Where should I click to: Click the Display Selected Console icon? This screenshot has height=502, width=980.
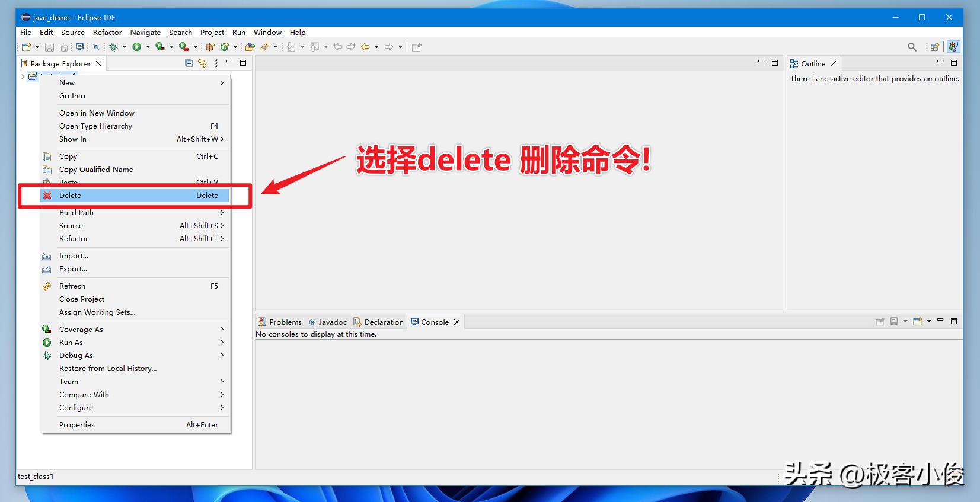tap(894, 321)
